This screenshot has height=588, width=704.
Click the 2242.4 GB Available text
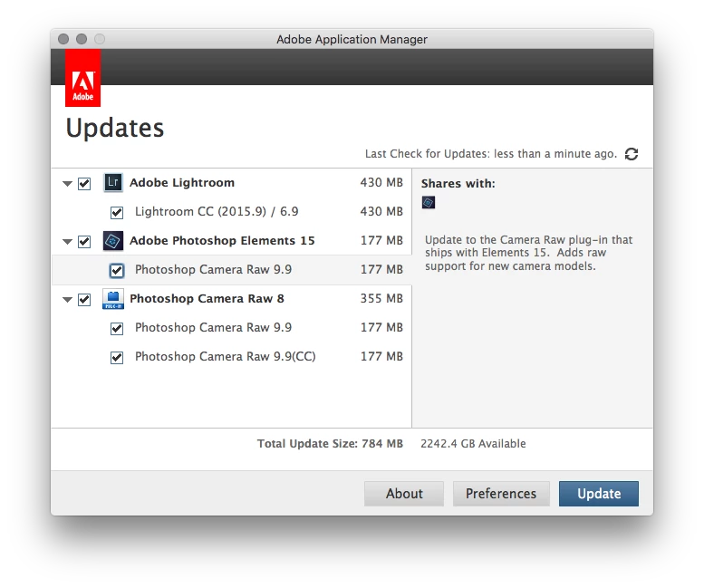[473, 443]
